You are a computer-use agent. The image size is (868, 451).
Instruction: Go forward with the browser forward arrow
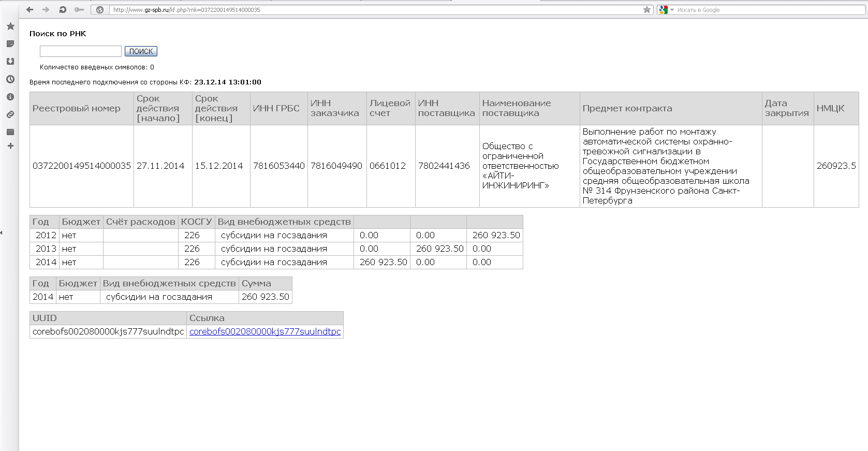(x=46, y=10)
